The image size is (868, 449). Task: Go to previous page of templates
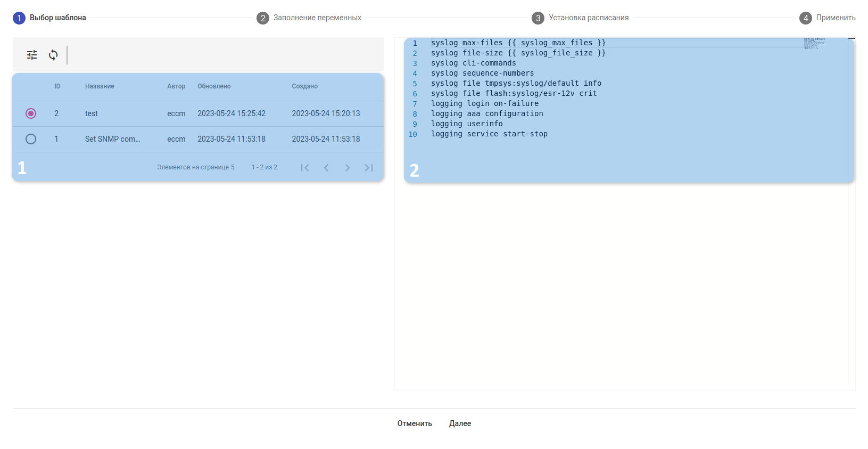326,168
